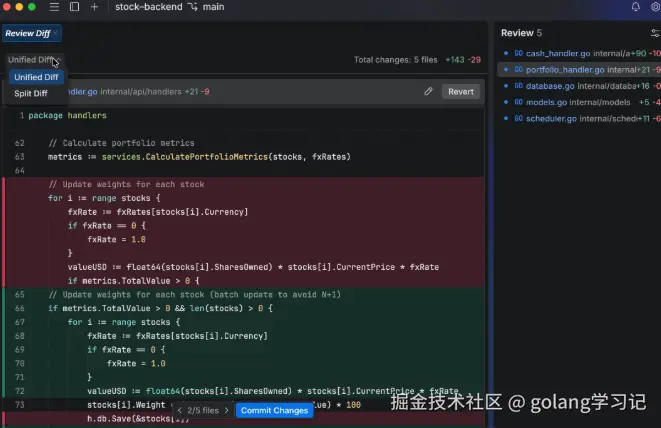Open settings gear icon in title bar
Viewport: 661px width, 428px height.
point(656,7)
